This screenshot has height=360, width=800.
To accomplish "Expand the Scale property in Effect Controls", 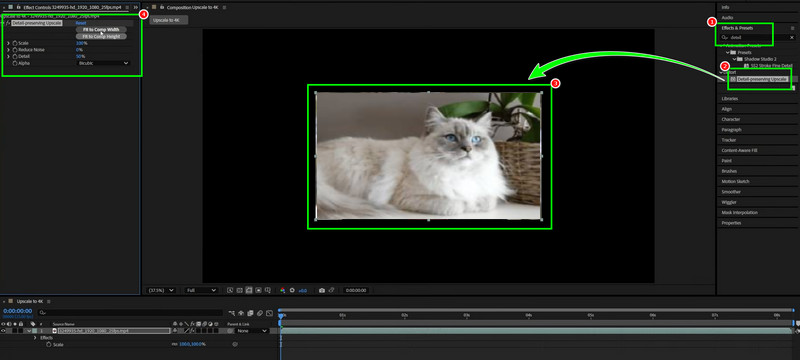I will tap(9, 43).
